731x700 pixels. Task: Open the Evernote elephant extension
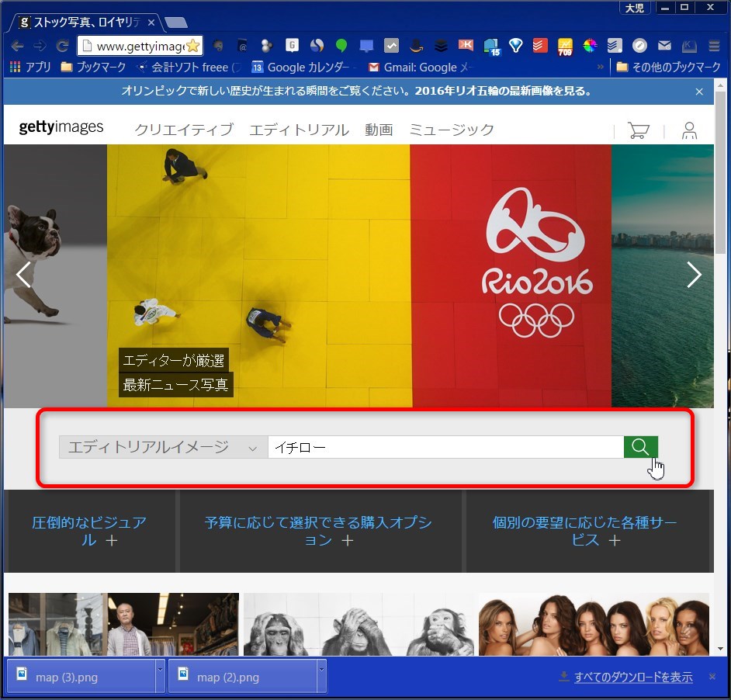(218, 46)
